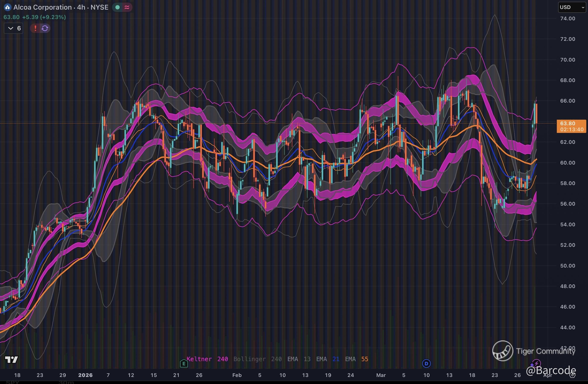The height and width of the screenshot is (384, 588).
Task: Click the red exclamation warning icon
Action: [x=35, y=28]
